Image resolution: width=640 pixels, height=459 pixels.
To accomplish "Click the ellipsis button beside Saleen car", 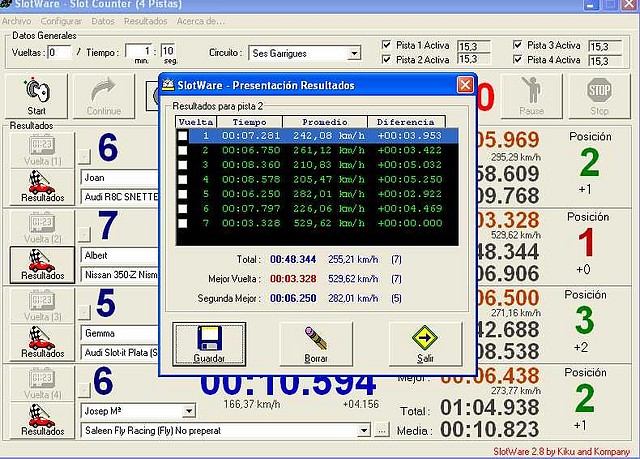I will coord(381,430).
